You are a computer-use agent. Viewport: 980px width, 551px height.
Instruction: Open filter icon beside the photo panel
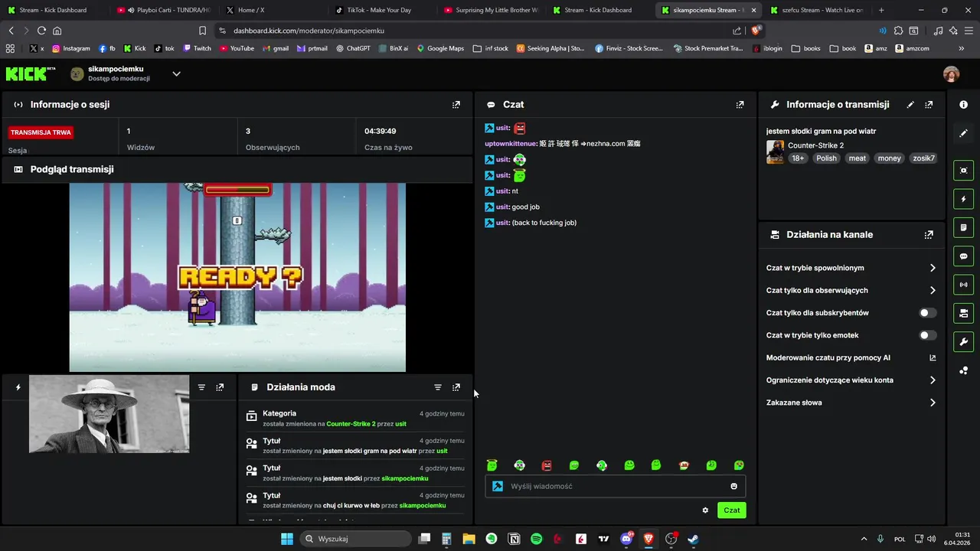tap(201, 387)
